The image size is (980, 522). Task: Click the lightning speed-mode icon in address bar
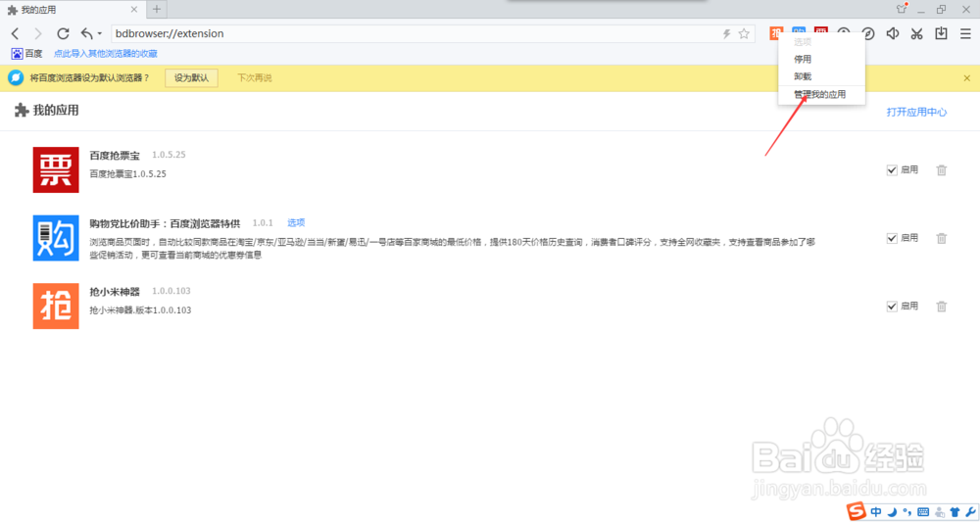726,33
